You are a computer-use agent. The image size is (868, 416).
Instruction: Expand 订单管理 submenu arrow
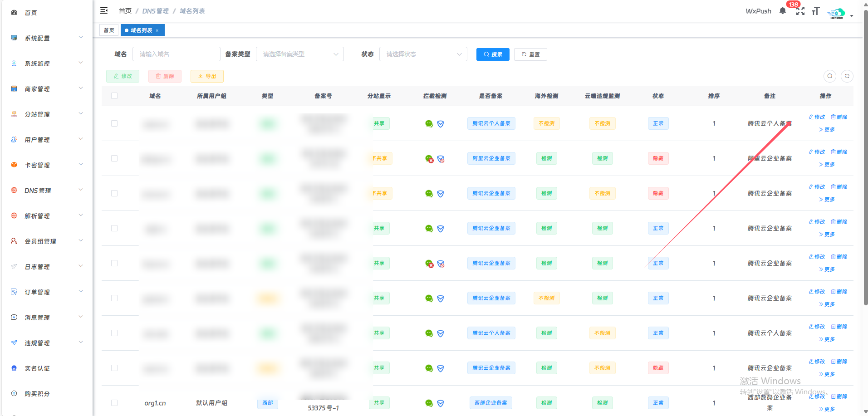[81, 292]
